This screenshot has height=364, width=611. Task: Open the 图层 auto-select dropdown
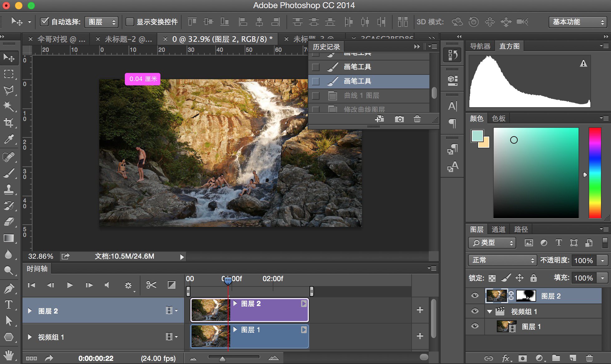coord(101,22)
